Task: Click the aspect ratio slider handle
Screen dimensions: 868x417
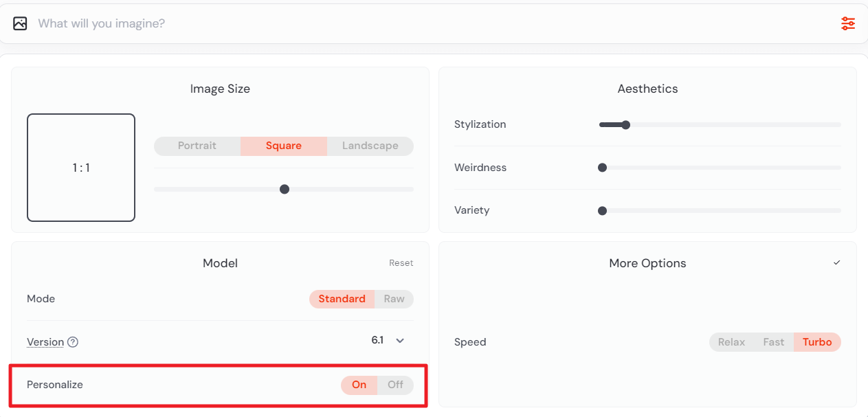Action: tap(285, 190)
